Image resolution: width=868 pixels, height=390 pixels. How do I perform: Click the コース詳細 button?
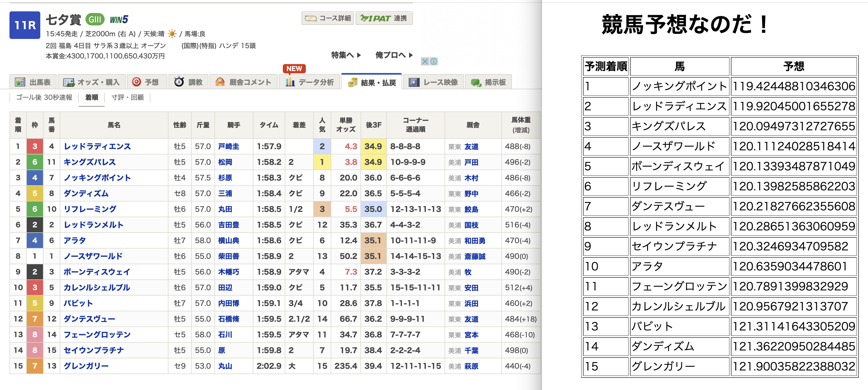pyautogui.click(x=327, y=18)
